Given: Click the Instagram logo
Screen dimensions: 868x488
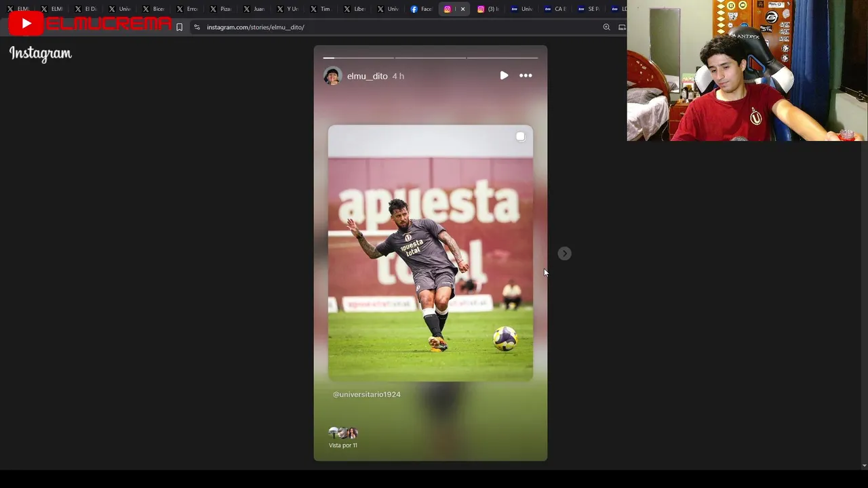Looking at the screenshot, I should (x=41, y=54).
